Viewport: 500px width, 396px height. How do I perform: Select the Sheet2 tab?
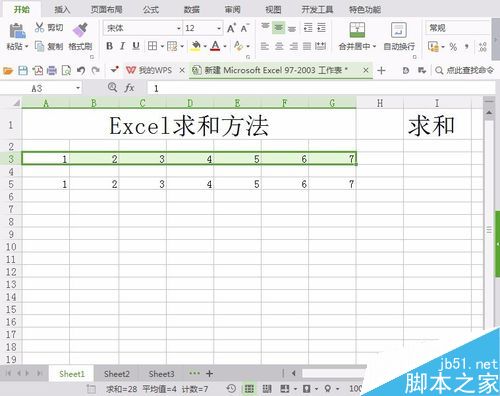pyautogui.click(x=117, y=374)
